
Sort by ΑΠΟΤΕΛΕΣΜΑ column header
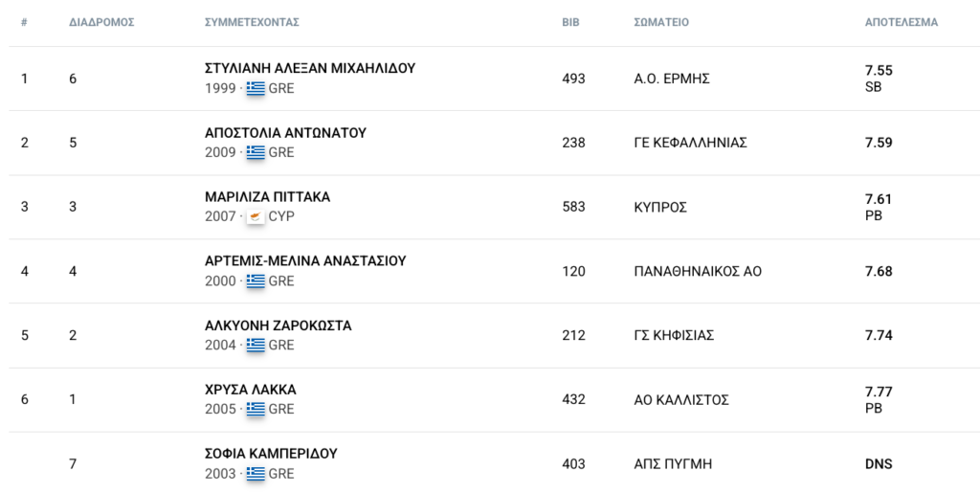click(x=902, y=23)
